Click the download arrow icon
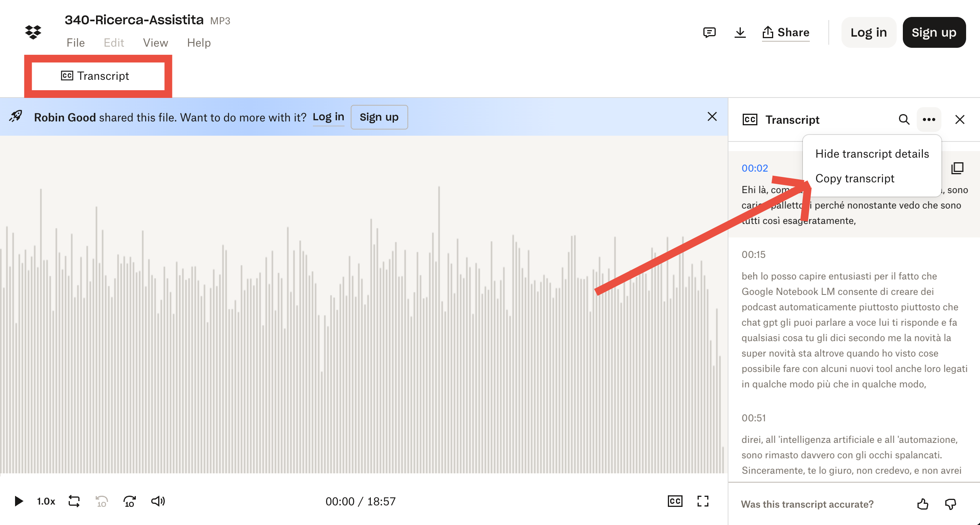This screenshot has height=525, width=980. (740, 32)
